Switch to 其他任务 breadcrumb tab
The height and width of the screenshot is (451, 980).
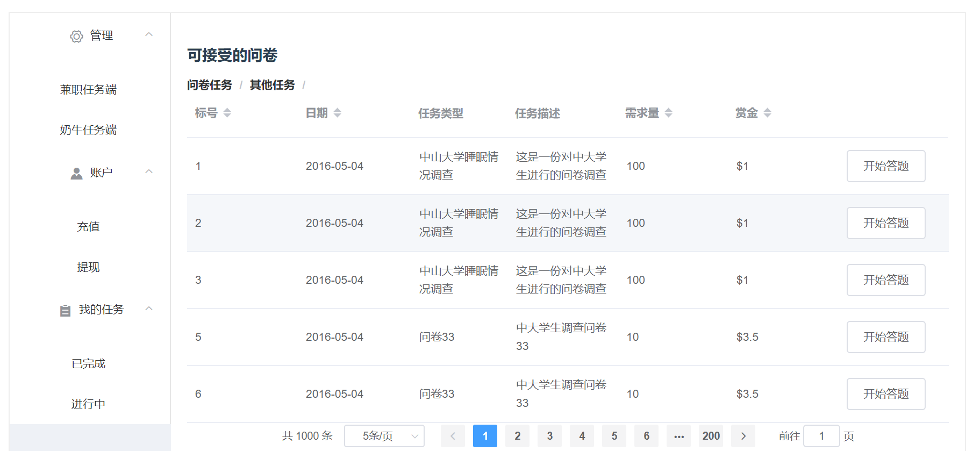point(272,85)
